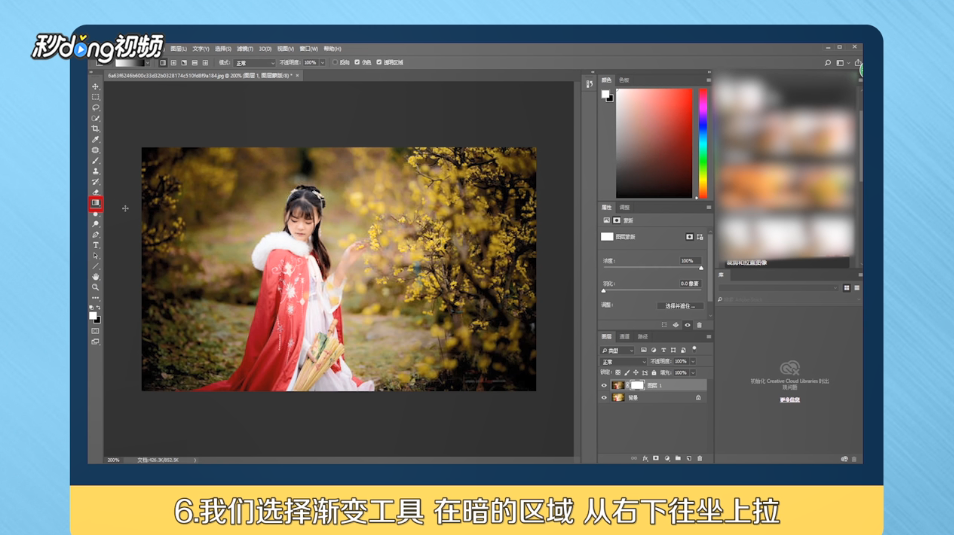Select the Dodge tool
Image resolution: width=954 pixels, height=535 pixels.
pyautogui.click(x=96, y=224)
